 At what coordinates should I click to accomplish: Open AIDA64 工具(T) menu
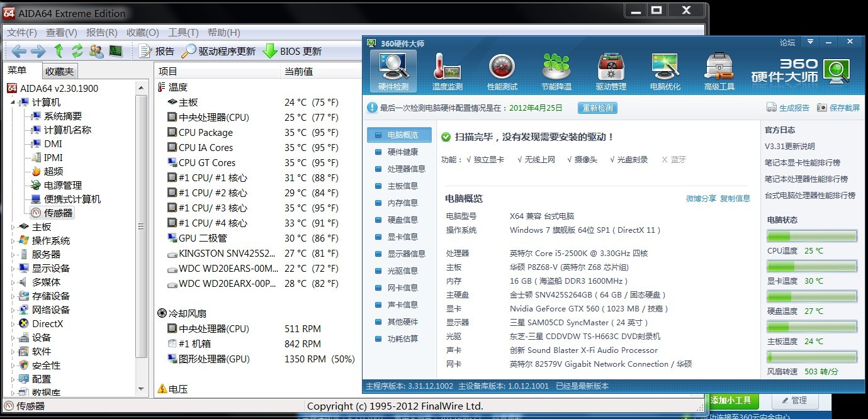click(183, 33)
